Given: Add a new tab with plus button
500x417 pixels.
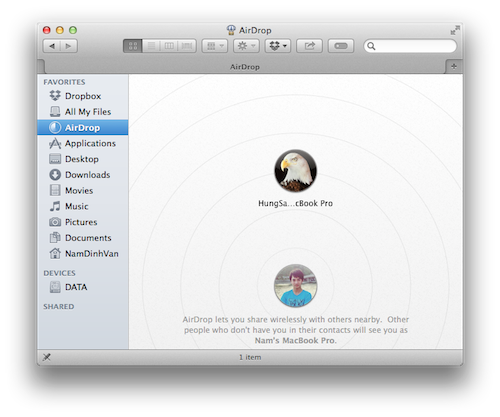Looking at the screenshot, I should [454, 66].
